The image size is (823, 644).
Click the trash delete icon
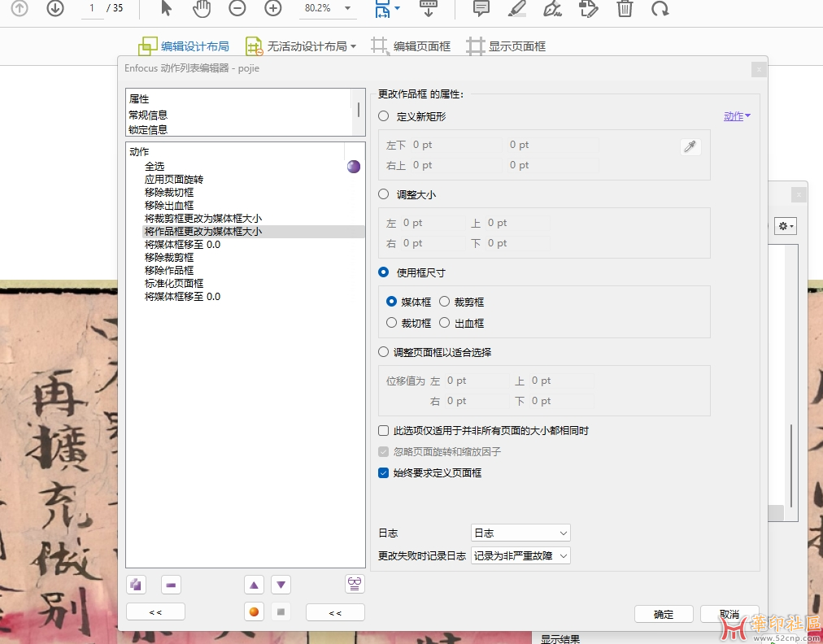click(x=625, y=8)
